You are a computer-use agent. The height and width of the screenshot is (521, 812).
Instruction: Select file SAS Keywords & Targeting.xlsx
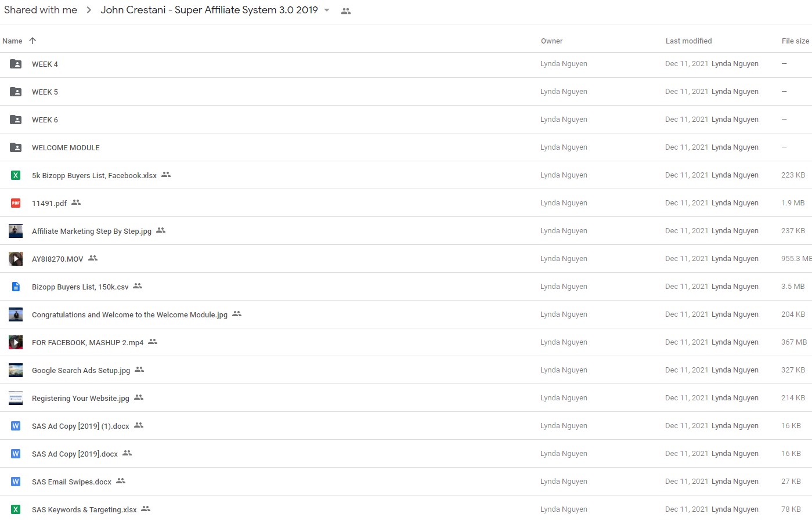(84, 510)
